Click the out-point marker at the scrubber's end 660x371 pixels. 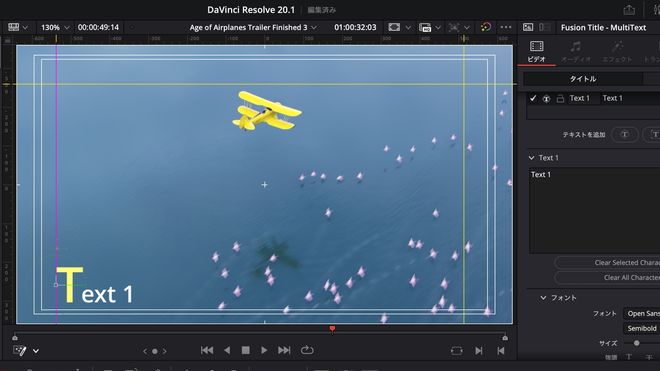click(505, 337)
